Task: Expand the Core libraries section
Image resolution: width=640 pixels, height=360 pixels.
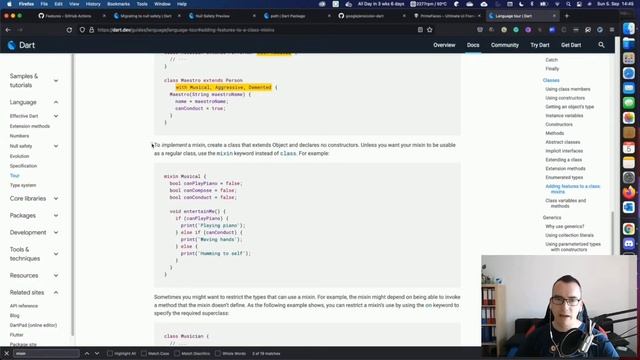Action: click(x=56, y=198)
